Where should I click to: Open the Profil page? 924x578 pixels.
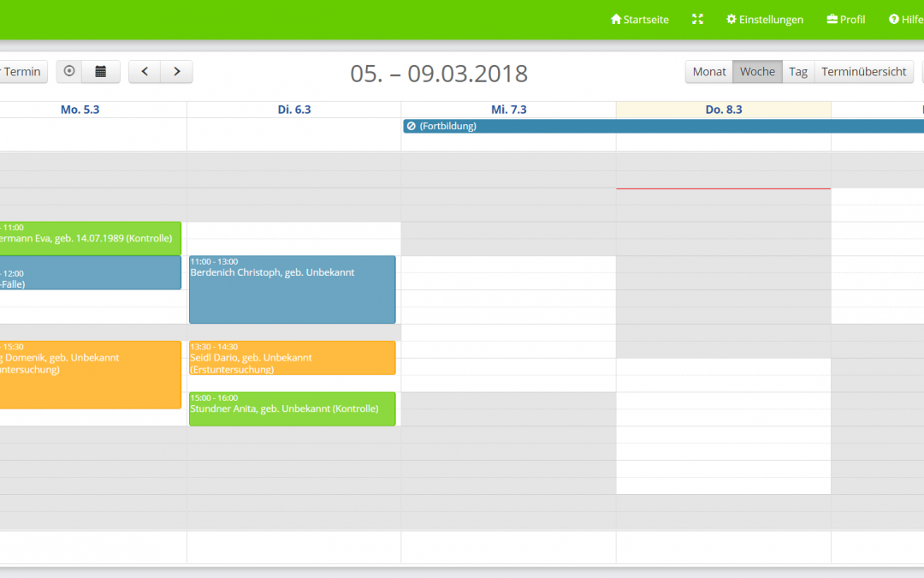(846, 20)
